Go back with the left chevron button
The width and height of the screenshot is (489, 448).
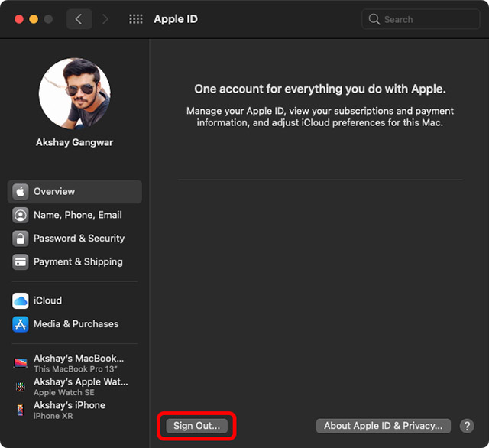click(79, 19)
